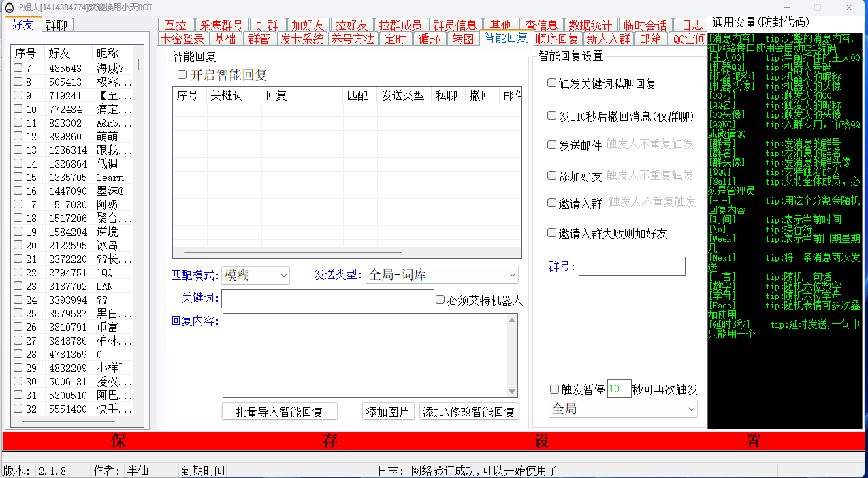Click the down arrow in 回复内容 scrollbar
868x478 pixels.
click(512, 391)
